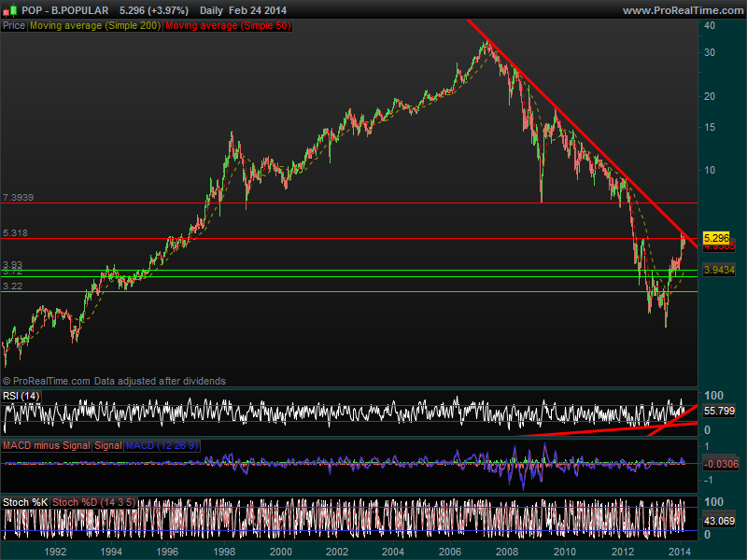This screenshot has width=747, height=560.
Task: Click the 3.22 support level label
Action: coord(12,286)
